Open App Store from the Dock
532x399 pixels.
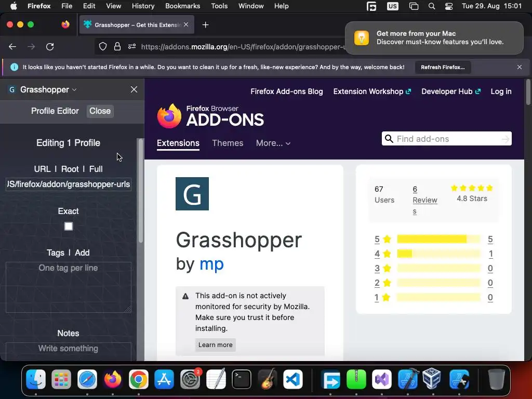coord(164,379)
